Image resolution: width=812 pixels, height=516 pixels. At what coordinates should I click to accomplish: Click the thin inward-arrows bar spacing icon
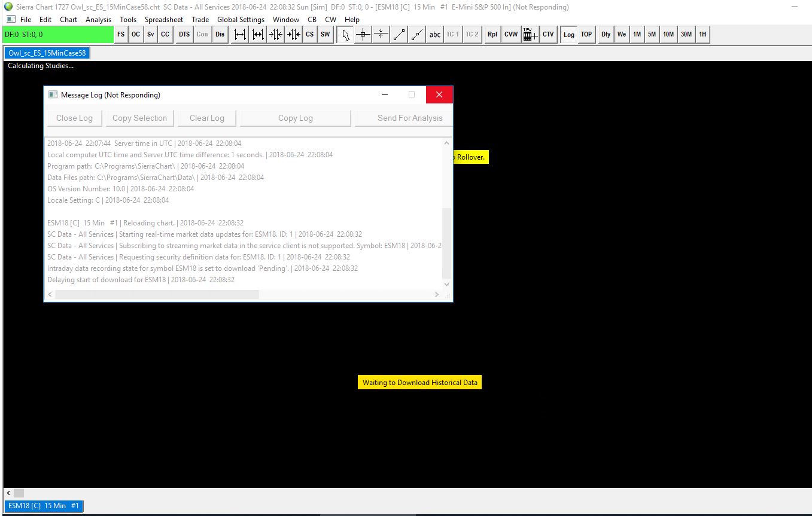tap(275, 35)
